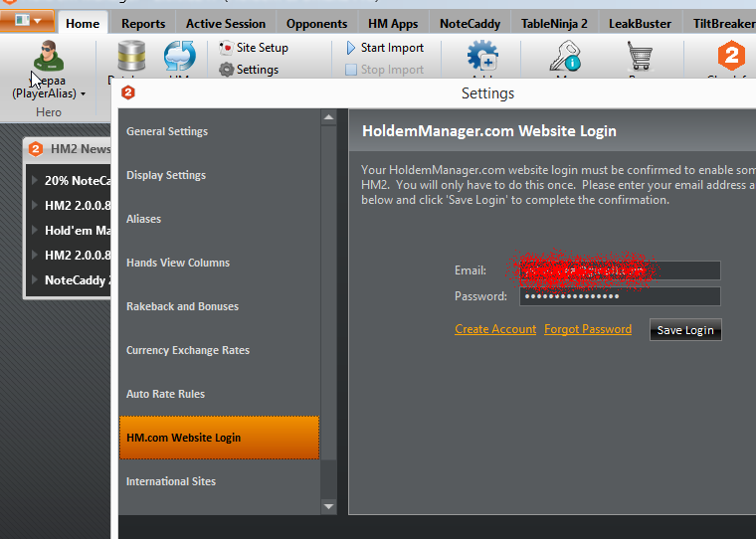Switch to the Home ribbon tab
This screenshot has width=756, height=539.
pos(83,23)
